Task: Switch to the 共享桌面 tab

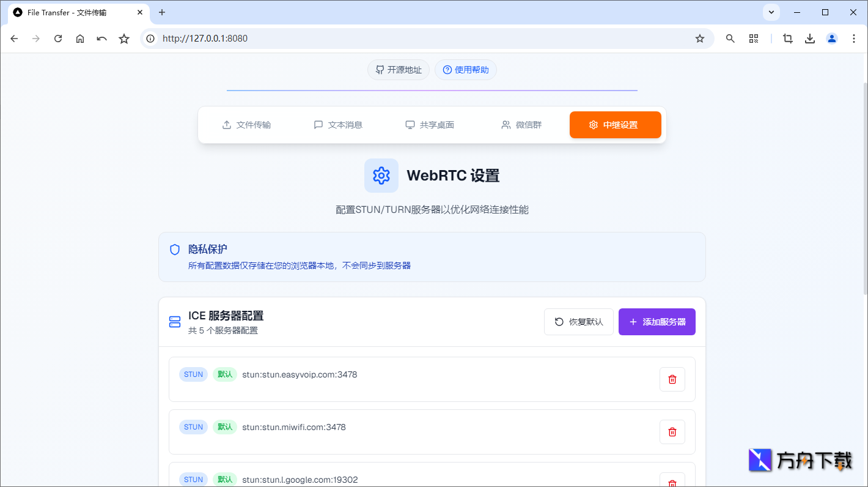Action: click(430, 124)
